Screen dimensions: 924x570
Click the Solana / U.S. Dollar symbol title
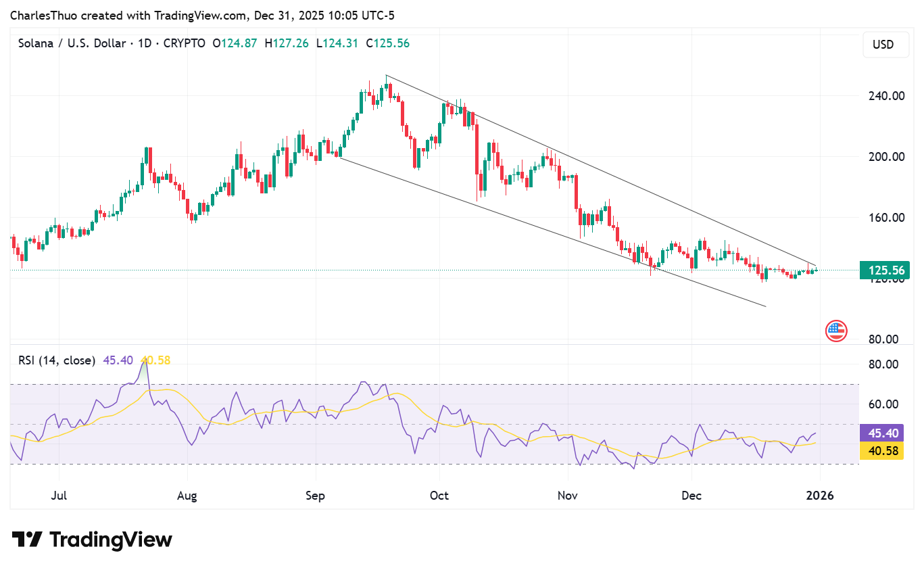point(72,43)
